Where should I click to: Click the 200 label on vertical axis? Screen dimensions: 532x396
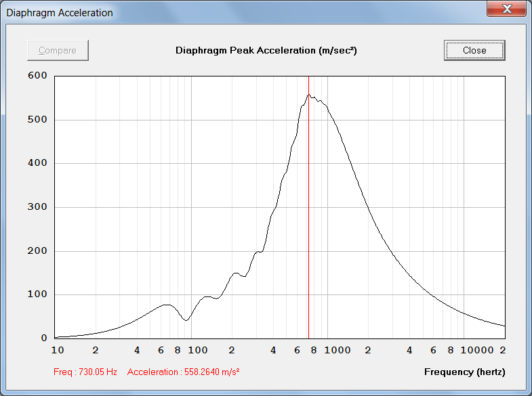tap(37, 250)
